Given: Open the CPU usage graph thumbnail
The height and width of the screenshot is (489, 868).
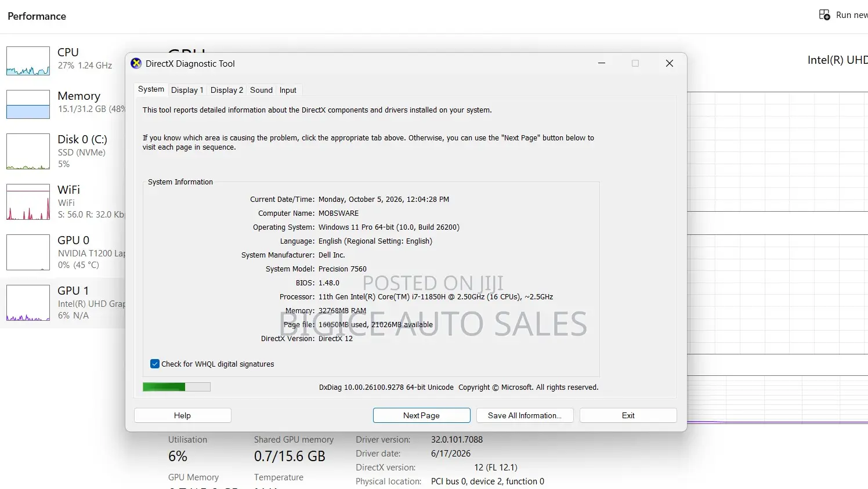Looking at the screenshot, I should (28, 61).
